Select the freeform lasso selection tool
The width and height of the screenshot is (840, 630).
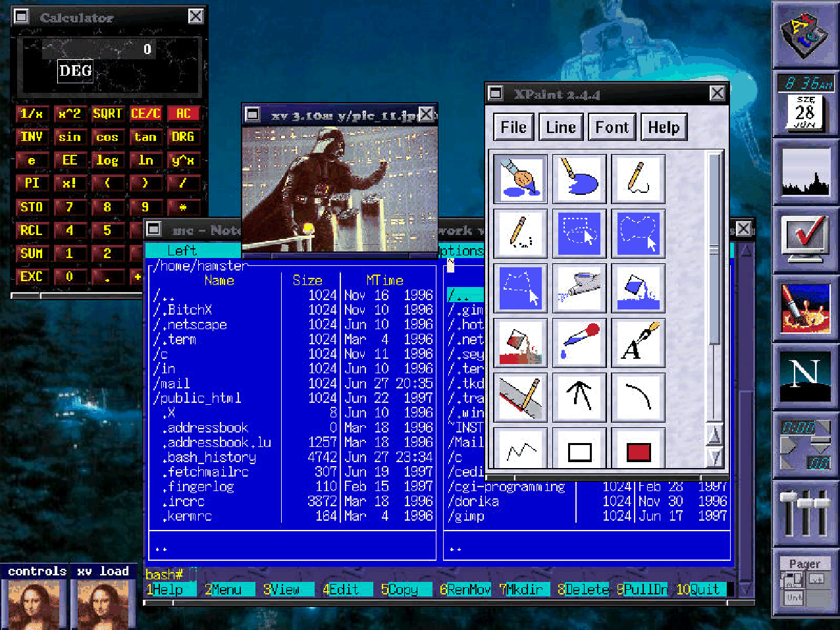pos(638,233)
